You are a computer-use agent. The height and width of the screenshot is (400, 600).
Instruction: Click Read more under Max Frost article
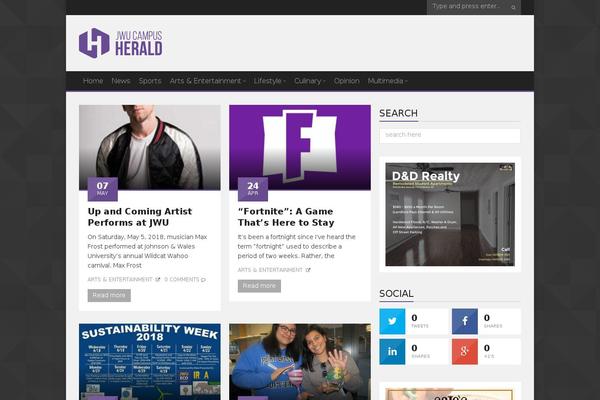click(109, 296)
